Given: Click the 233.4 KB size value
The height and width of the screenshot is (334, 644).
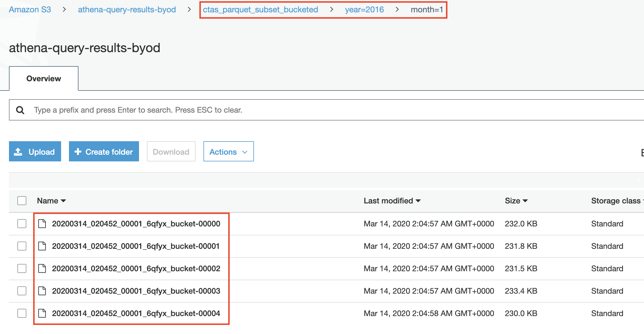Looking at the screenshot, I should pyautogui.click(x=521, y=291).
